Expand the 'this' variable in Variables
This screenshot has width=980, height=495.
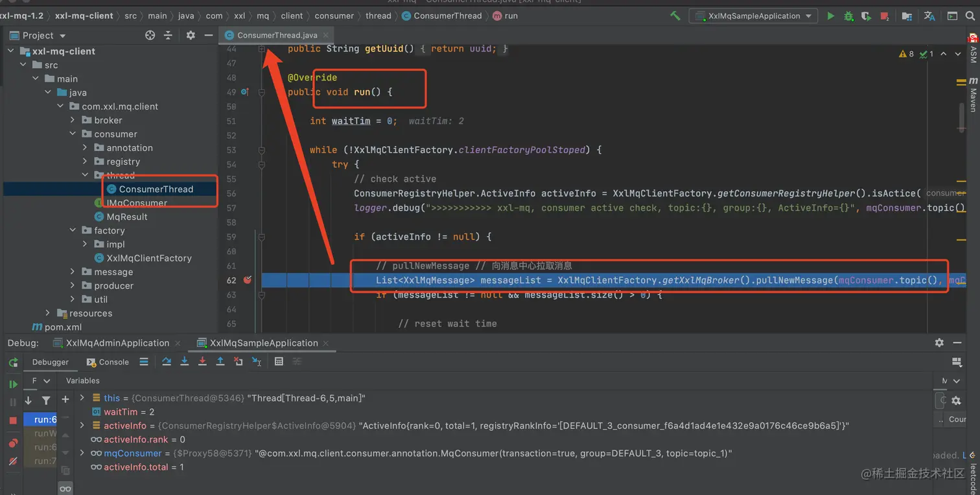[x=82, y=398]
